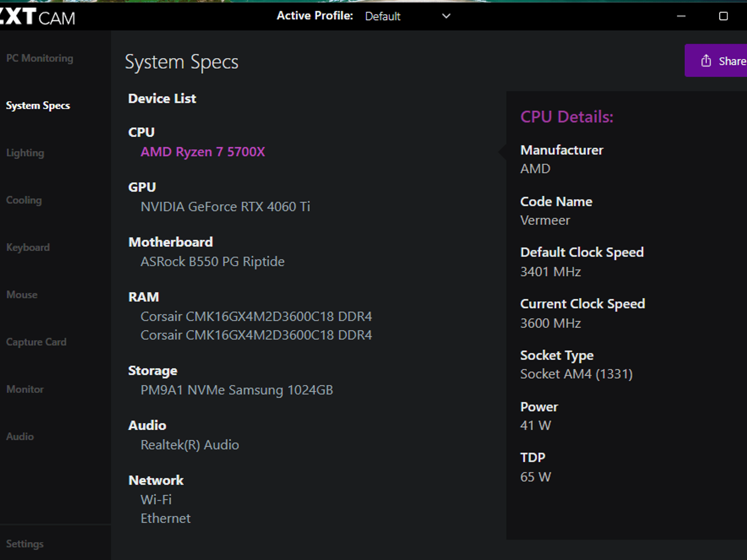The image size is (747, 560).
Task: Maximize the NZXT CAM window
Action: point(723,16)
